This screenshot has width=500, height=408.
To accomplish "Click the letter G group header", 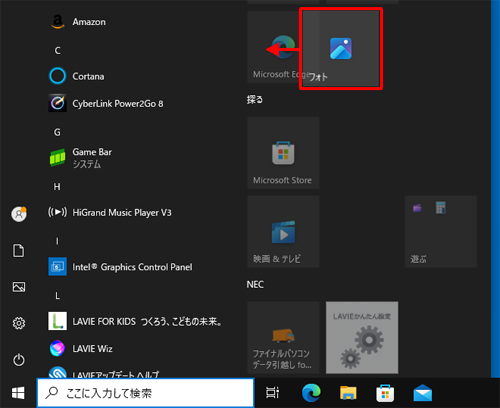I will point(57,132).
